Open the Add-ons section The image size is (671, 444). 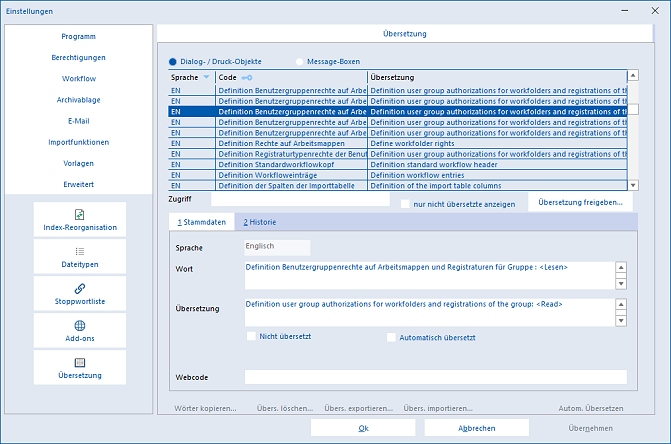pos(80,330)
